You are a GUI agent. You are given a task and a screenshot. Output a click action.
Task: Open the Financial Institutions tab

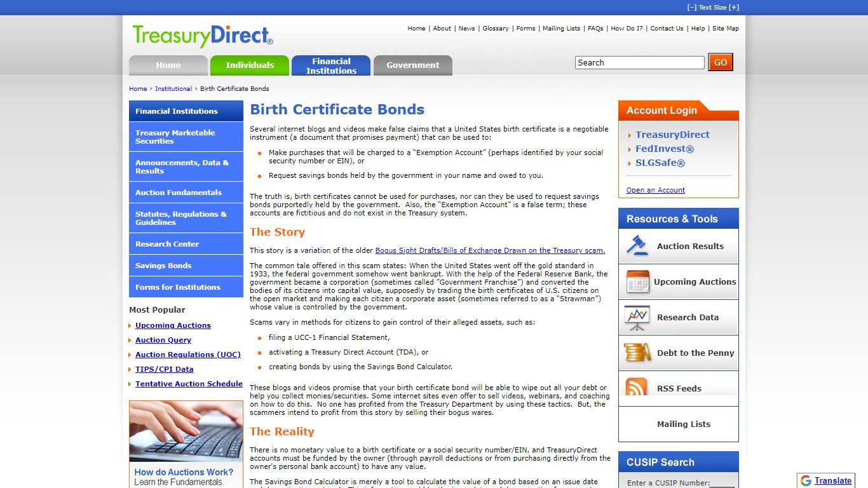click(x=331, y=65)
